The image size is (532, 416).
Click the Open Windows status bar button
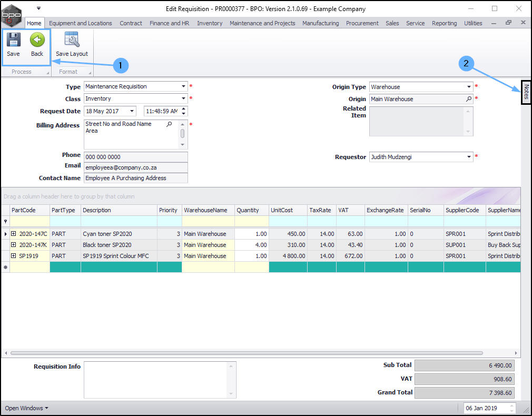click(x=26, y=408)
